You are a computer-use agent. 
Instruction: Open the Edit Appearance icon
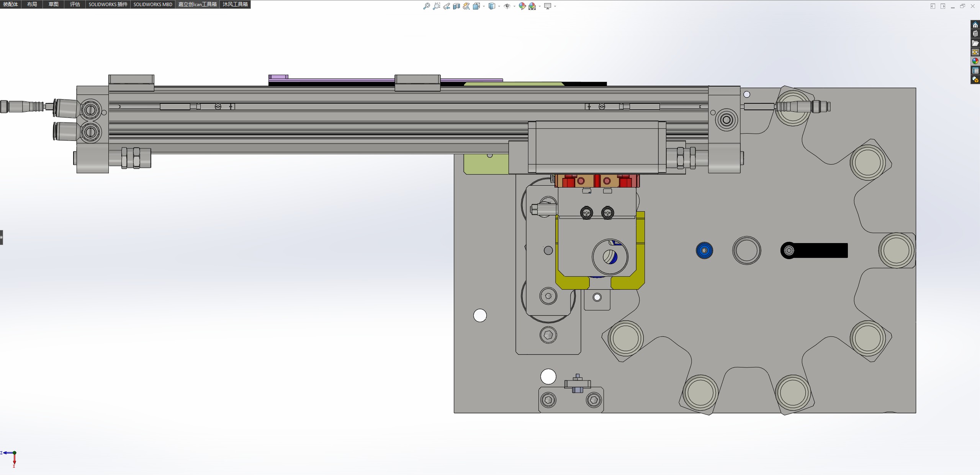point(522,6)
